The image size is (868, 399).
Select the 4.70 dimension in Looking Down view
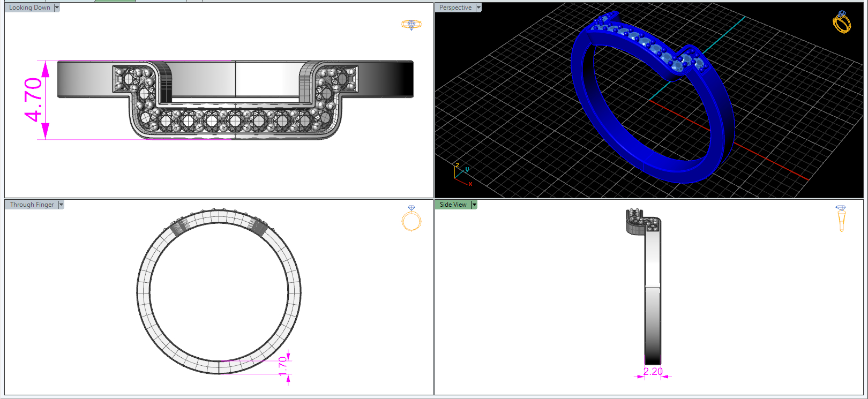click(33, 100)
